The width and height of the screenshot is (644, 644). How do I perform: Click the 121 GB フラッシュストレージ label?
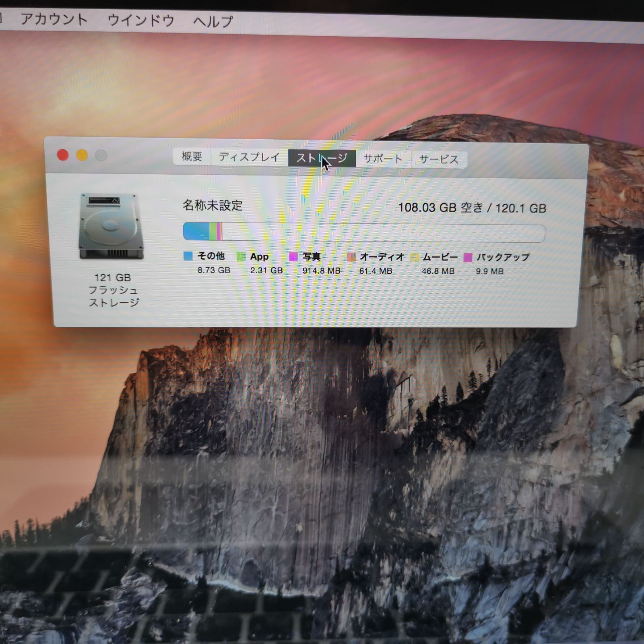(x=113, y=290)
